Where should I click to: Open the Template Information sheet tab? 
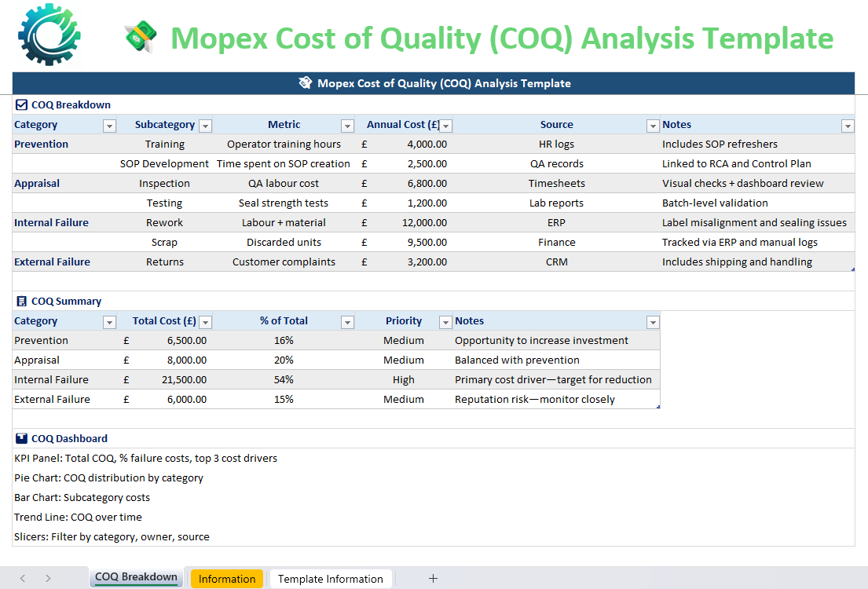click(x=330, y=579)
